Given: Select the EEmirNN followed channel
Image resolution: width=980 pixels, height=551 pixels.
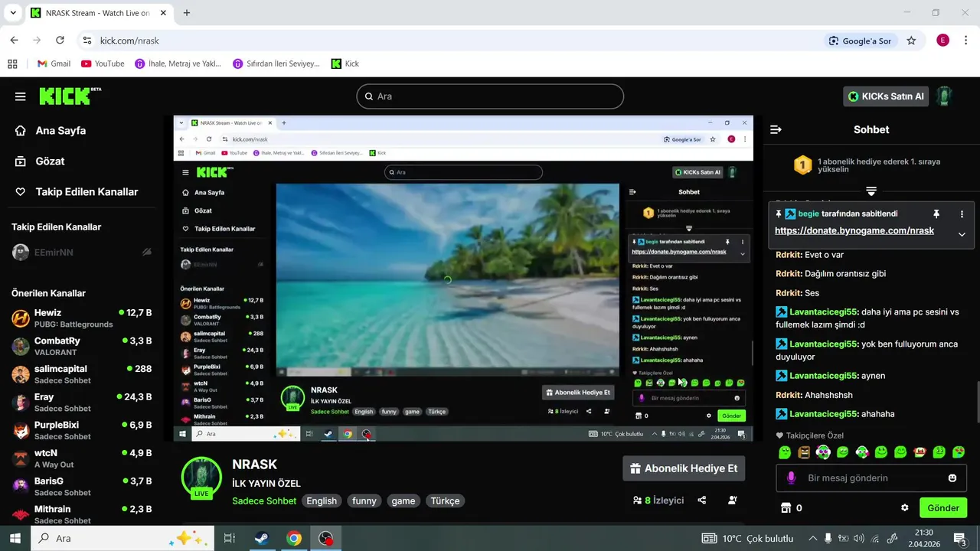Looking at the screenshot, I should (x=54, y=253).
